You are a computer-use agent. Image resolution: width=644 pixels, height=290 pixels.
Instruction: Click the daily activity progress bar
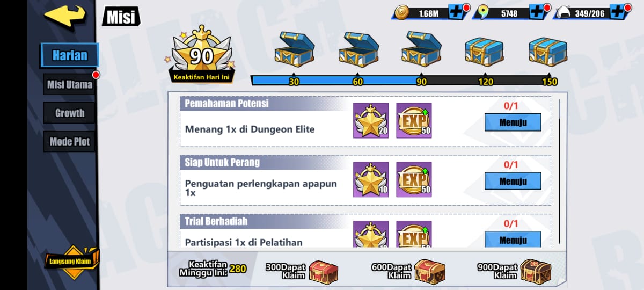click(x=404, y=81)
